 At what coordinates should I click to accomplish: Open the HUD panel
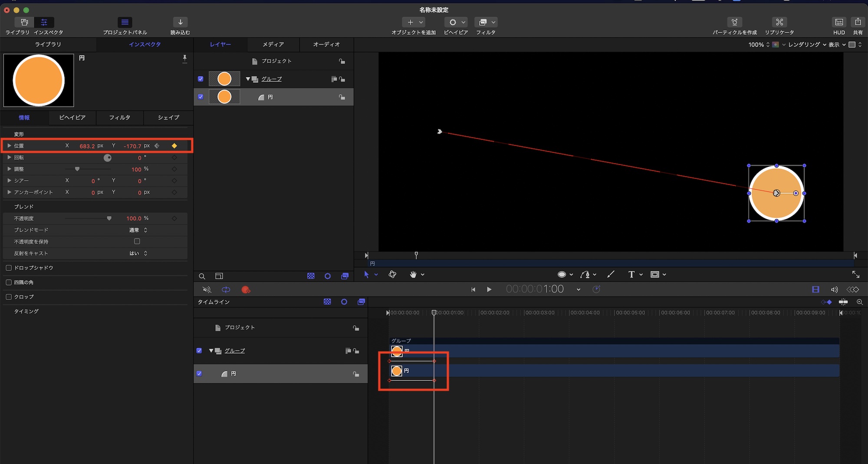[839, 22]
